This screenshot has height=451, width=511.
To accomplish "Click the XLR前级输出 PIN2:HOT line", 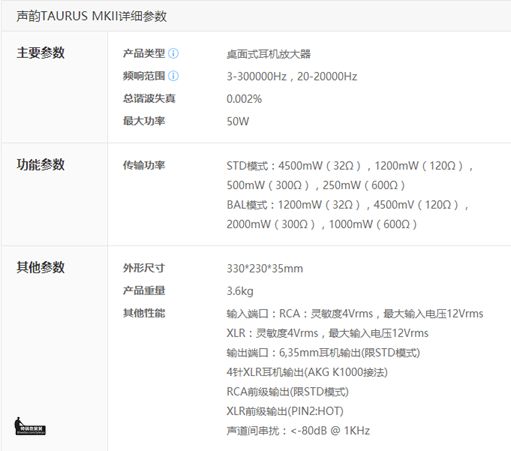I will [x=285, y=411].
